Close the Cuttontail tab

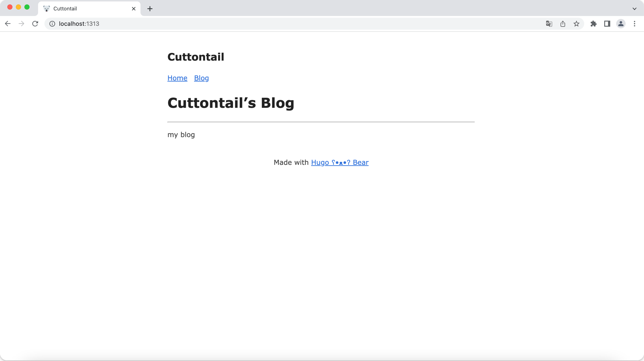[x=134, y=9]
